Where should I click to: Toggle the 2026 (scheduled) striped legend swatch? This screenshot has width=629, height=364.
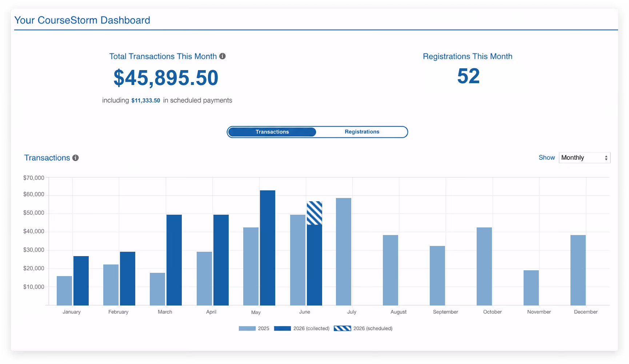(342, 328)
